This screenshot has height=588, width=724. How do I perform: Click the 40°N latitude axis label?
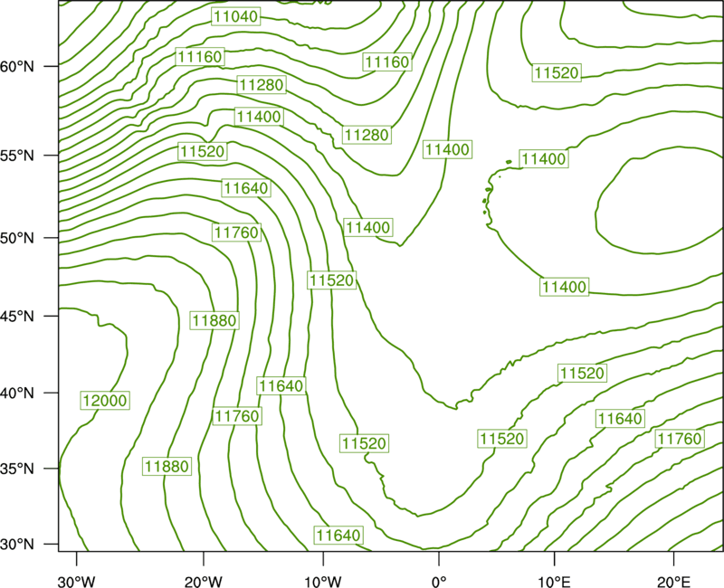tap(17, 394)
